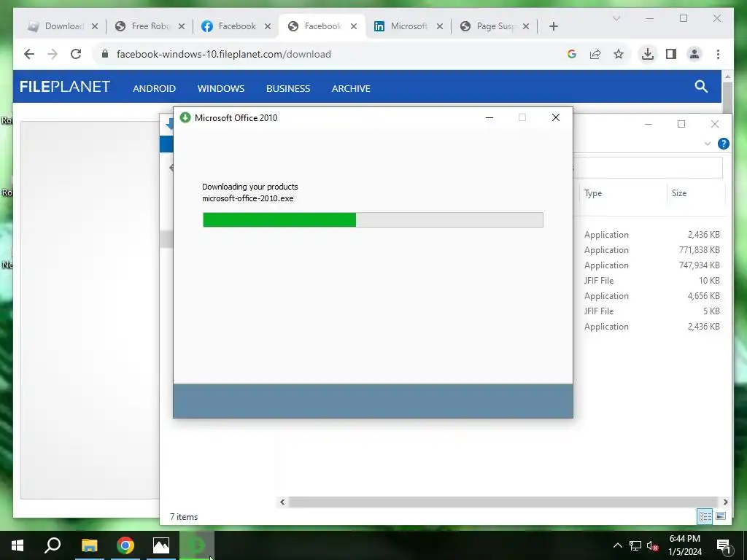Image resolution: width=747 pixels, height=560 pixels.
Task: Share this page via share icon
Action: pos(595,54)
